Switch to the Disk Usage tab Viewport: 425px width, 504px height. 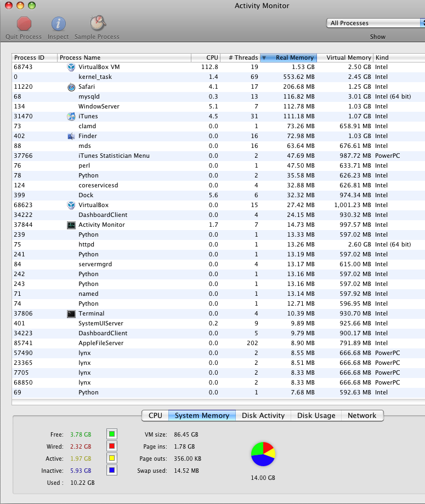(316, 415)
